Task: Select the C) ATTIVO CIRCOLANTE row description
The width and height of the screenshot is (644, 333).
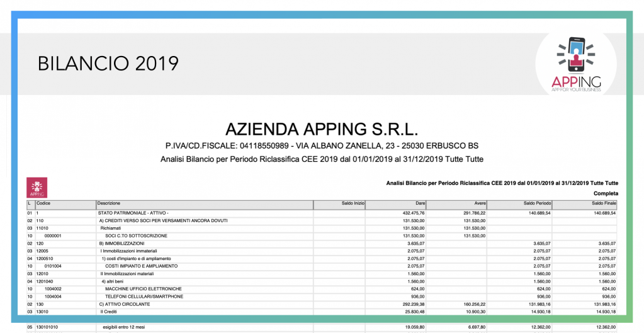Action: pos(125,304)
